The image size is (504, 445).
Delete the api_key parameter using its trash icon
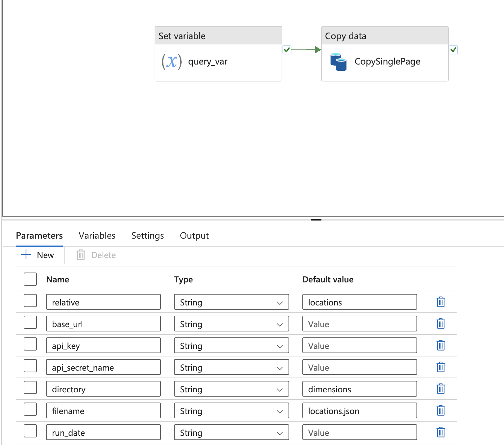pos(441,345)
